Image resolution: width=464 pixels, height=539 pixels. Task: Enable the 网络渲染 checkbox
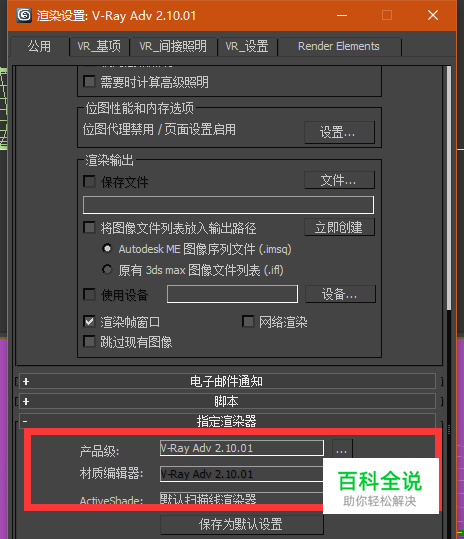pyautogui.click(x=248, y=322)
